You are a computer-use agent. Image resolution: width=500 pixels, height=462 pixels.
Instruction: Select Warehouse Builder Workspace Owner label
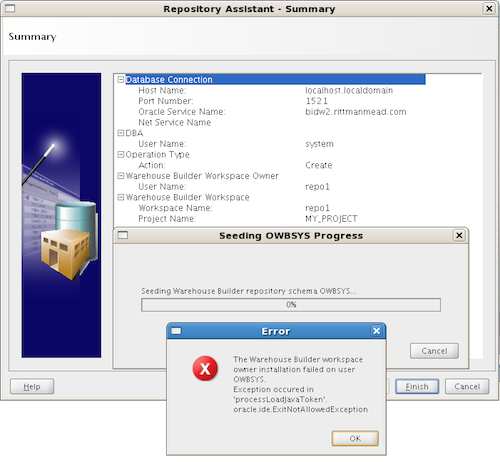tap(202, 176)
